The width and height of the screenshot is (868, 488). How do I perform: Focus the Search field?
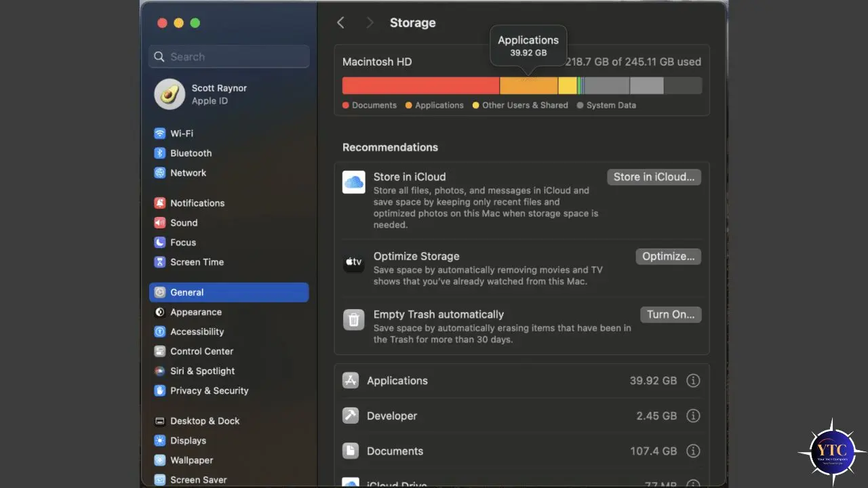click(229, 57)
